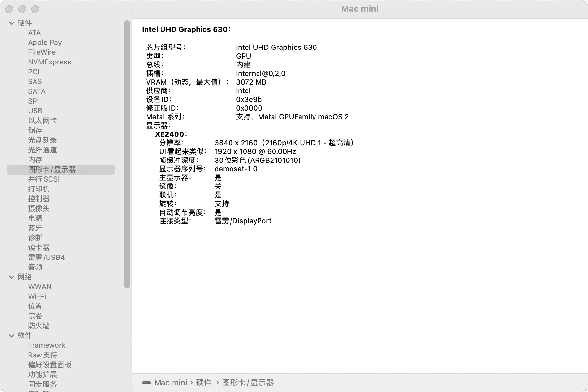Click the Mac mini icon in path bar
Image resolution: width=588 pixels, height=392 pixels.
tap(147, 383)
